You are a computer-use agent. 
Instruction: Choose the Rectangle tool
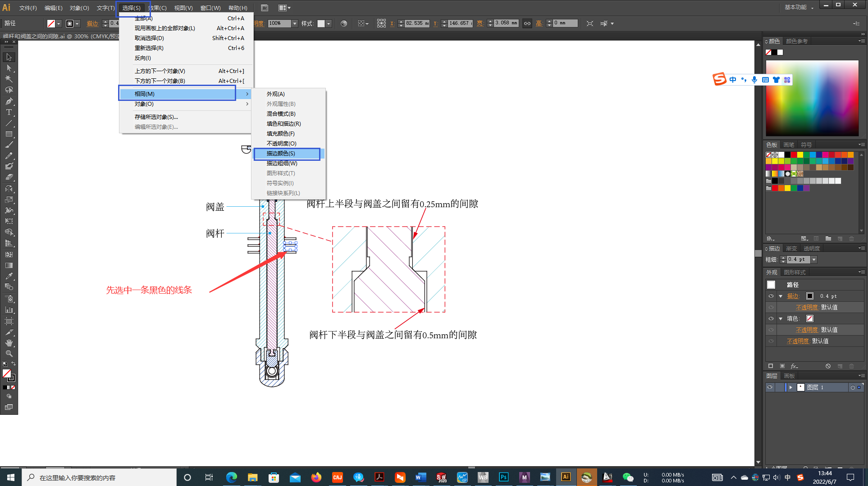click(x=9, y=134)
